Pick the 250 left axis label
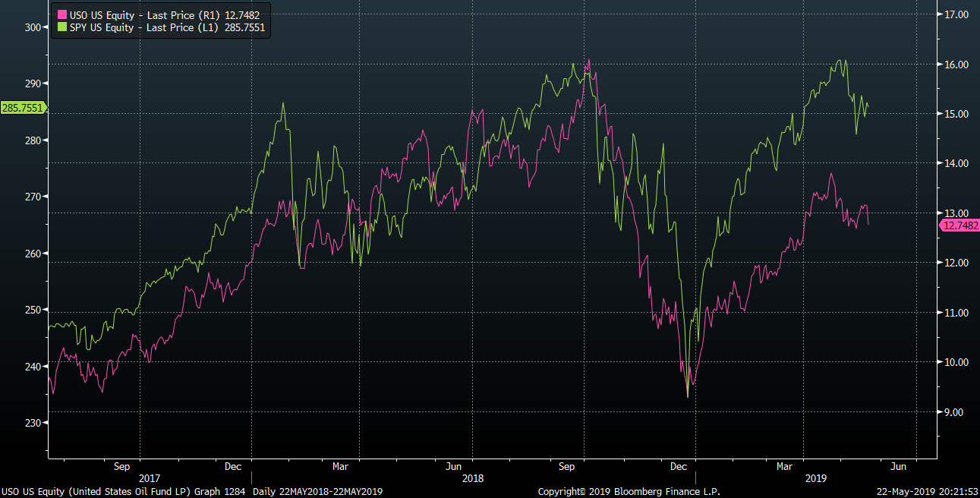The width and height of the screenshot is (980, 498). (33, 310)
